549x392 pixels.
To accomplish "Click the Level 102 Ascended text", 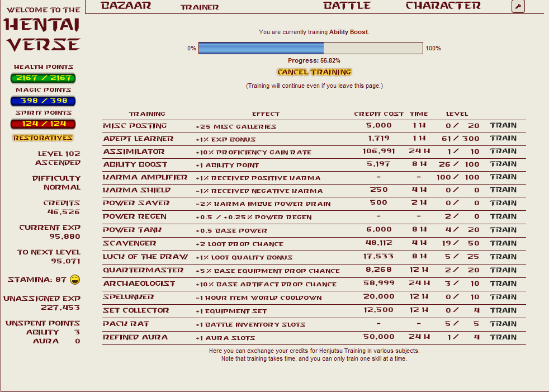I will pos(58,158).
